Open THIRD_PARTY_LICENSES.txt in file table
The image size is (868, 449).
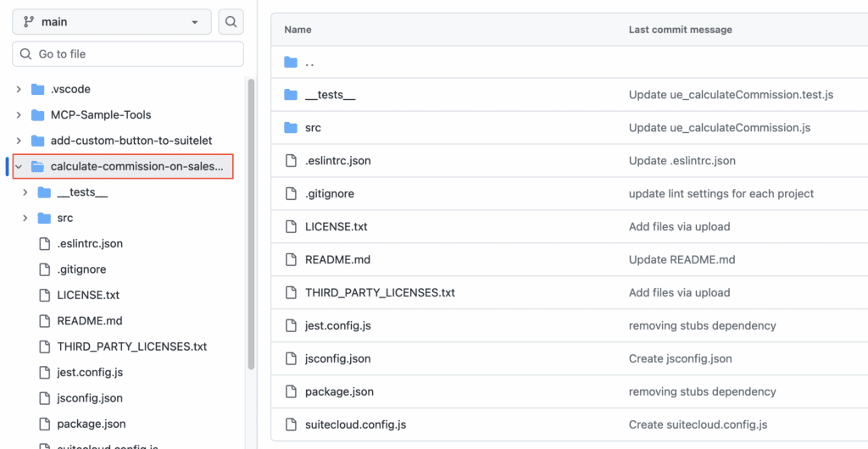[380, 292]
